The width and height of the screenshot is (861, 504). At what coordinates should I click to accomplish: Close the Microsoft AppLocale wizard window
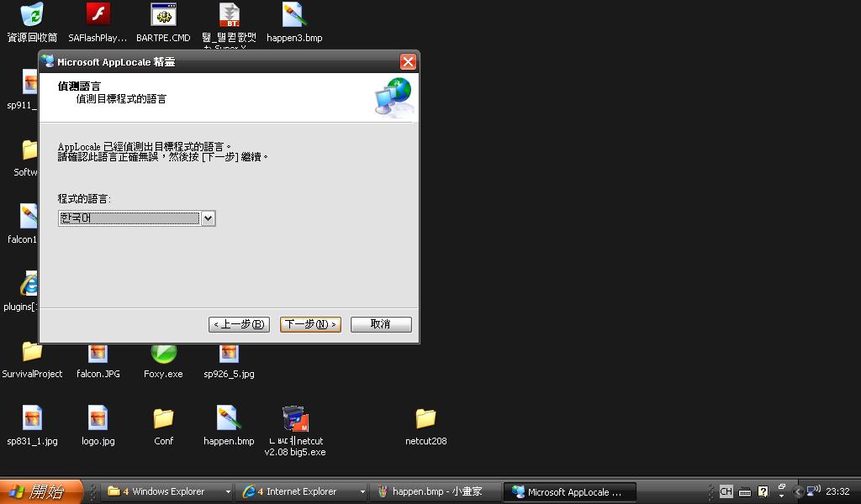(x=408, y=62)
